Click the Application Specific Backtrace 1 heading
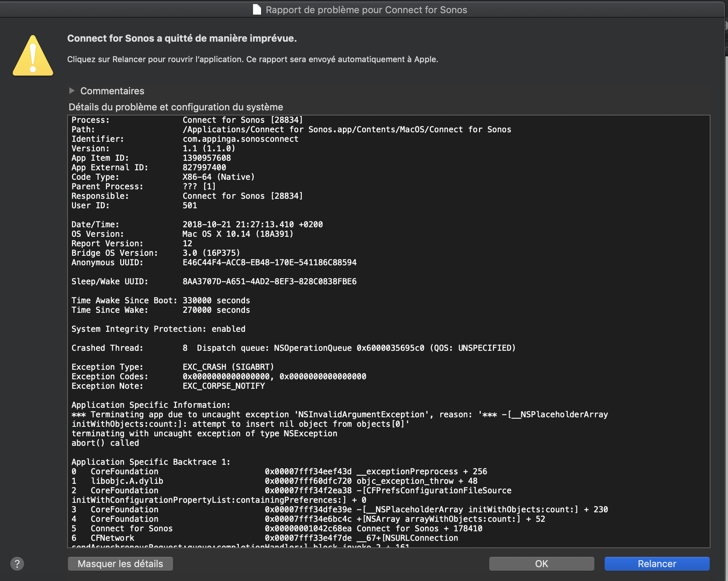The height and width of the screenshot is (581, 728). (x=151, y=462)
